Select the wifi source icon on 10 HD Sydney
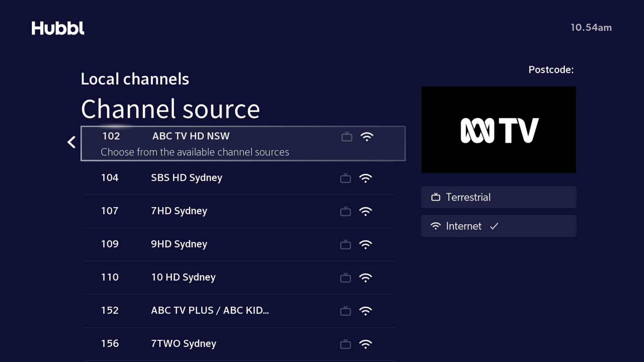The image size is (644, 362). pyautogui.click(x=366, y=278)
